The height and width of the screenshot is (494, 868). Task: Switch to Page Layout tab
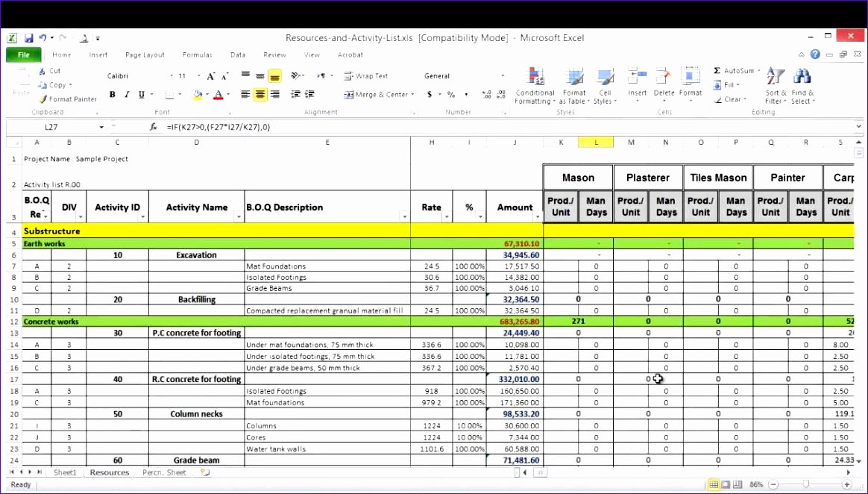pos(145,54)
